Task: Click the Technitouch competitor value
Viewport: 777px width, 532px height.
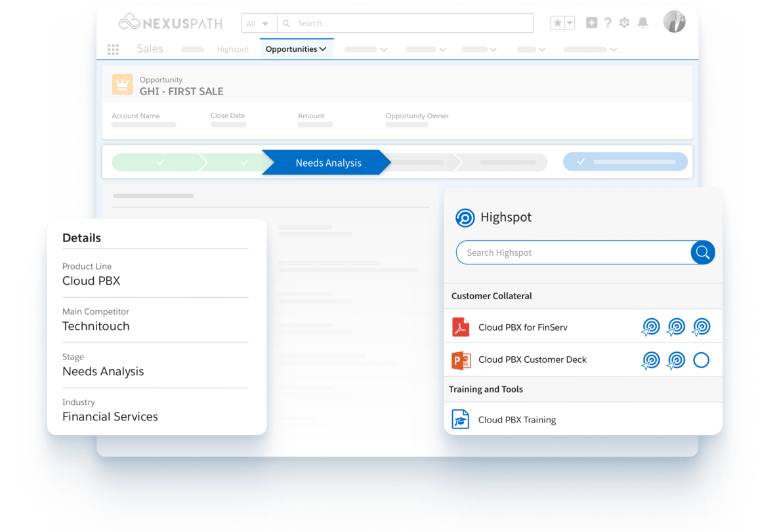Action: click(96, 326)
